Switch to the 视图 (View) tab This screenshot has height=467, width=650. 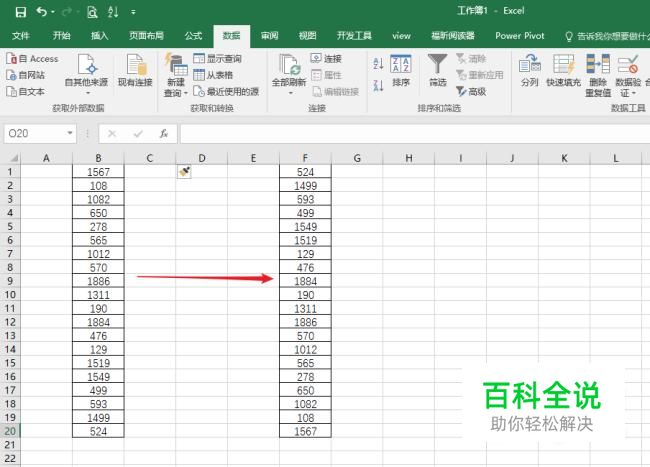[308, 36]
